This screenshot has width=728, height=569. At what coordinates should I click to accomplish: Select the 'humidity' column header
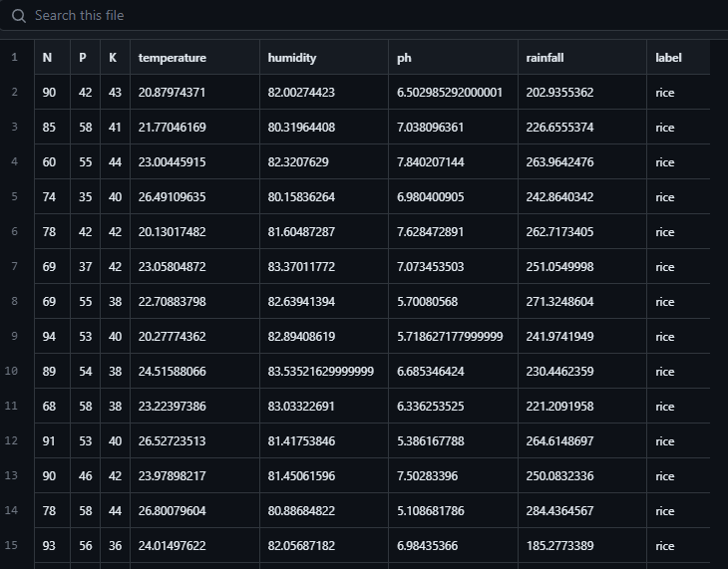tap(324, 57)
